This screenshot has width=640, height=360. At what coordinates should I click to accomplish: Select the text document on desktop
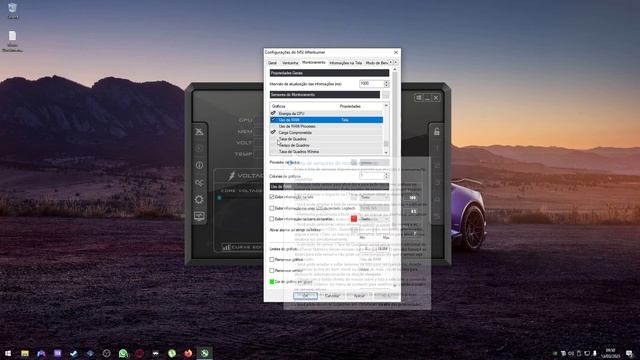[x=13, y=41]
